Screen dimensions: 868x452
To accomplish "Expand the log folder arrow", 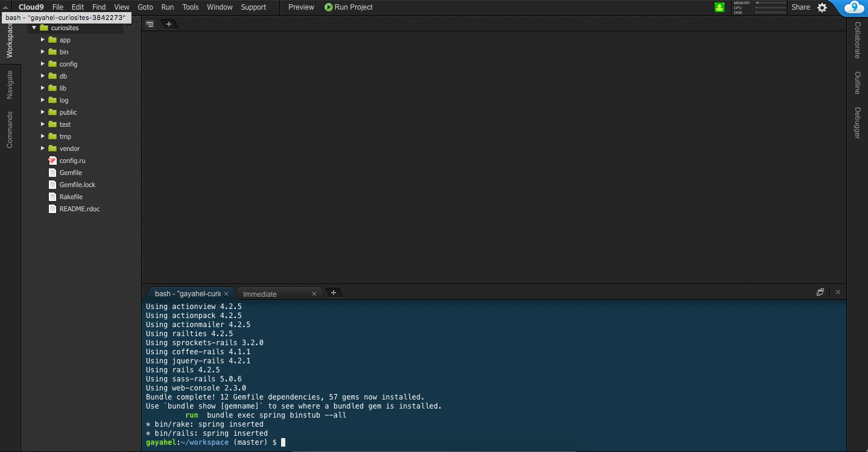I will coord(43,100).
